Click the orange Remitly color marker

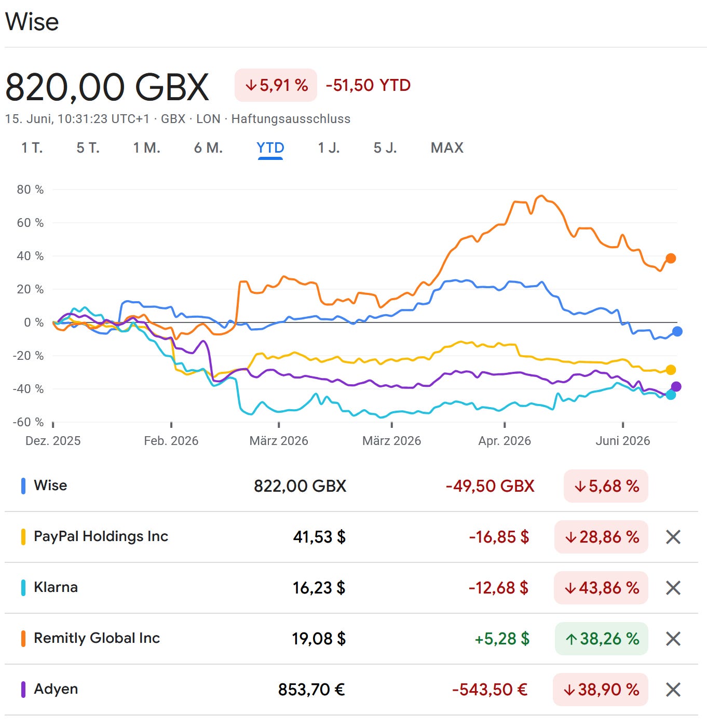pyautogui.click(x=23, y=638)
